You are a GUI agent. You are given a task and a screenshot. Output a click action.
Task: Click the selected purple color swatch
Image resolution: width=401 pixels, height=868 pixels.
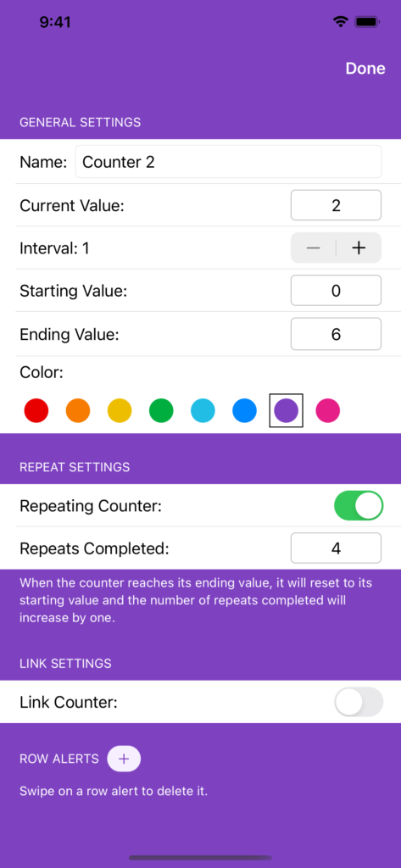tap(287, 411)
